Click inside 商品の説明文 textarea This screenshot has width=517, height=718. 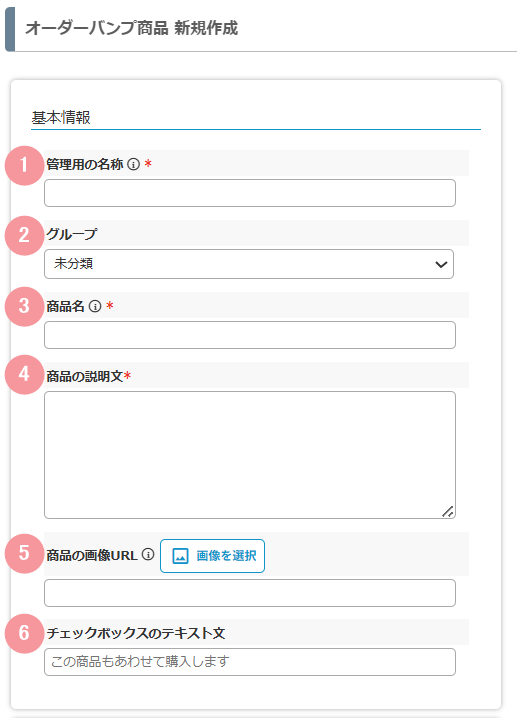(250, 455)
